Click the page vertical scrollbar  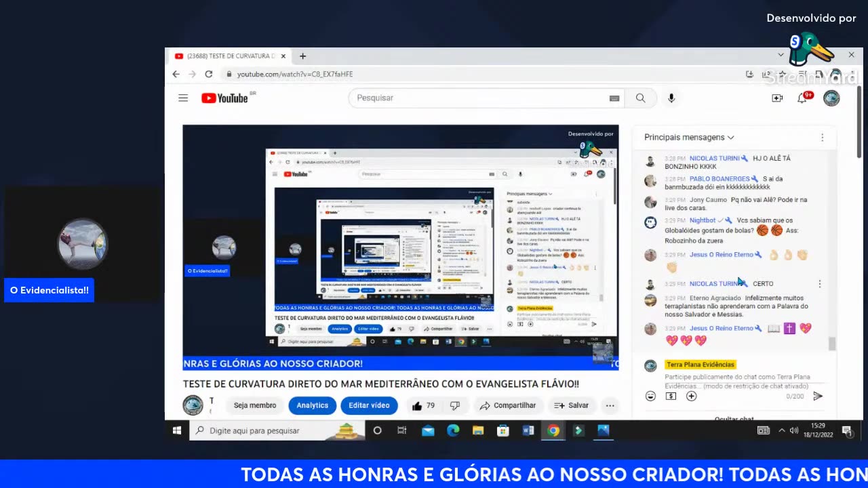tap(859, 122)
